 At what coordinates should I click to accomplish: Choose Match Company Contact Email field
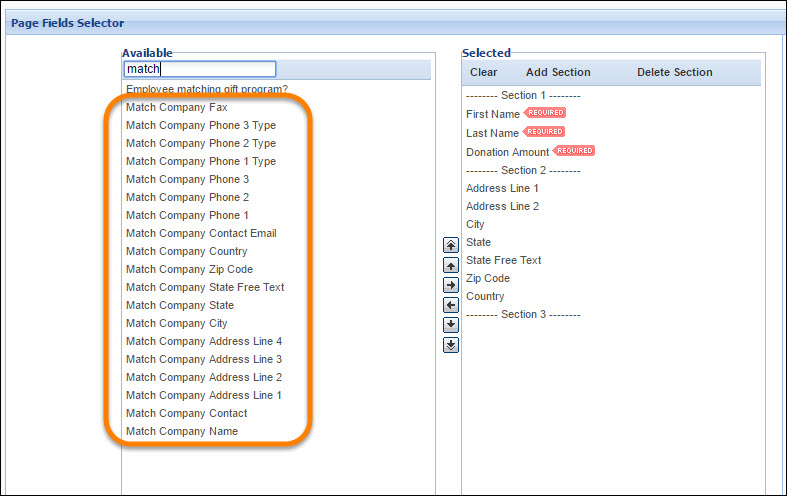[201, 233]
